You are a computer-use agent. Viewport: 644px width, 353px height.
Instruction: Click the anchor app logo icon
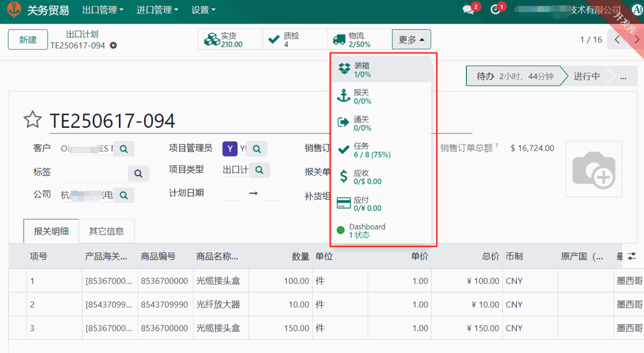click(14, 9)
